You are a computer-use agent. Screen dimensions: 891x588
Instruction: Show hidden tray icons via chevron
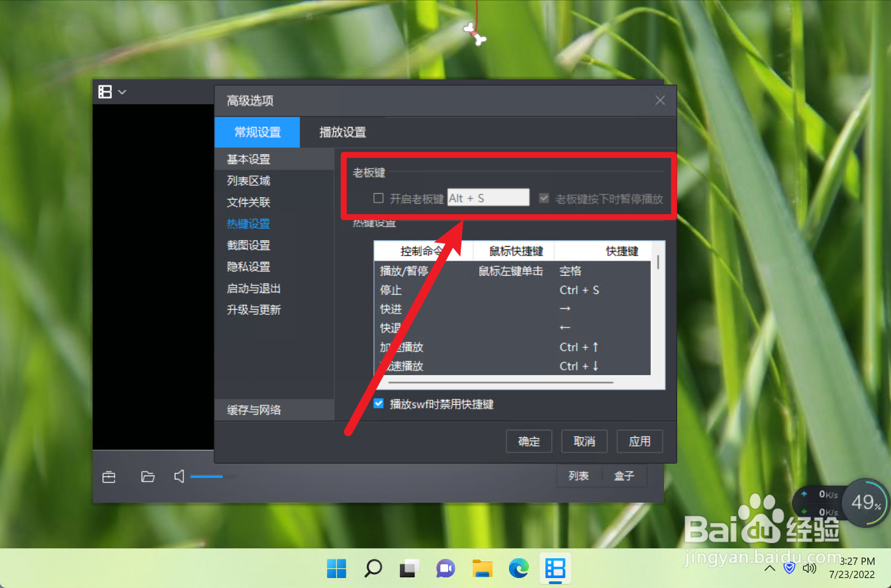click(x=769, y=568)
